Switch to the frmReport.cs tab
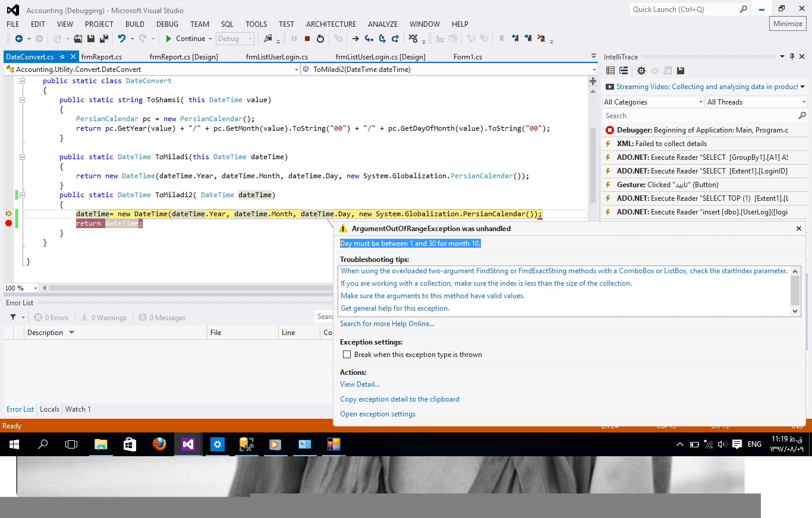Viewport: 812px width, 518px height. click(102, 57)
